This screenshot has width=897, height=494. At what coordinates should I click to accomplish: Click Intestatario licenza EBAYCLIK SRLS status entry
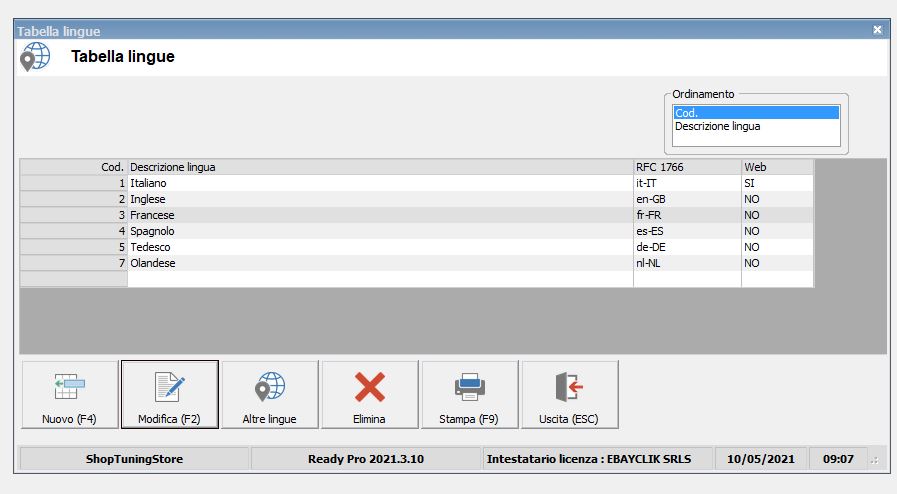[598, 459]
